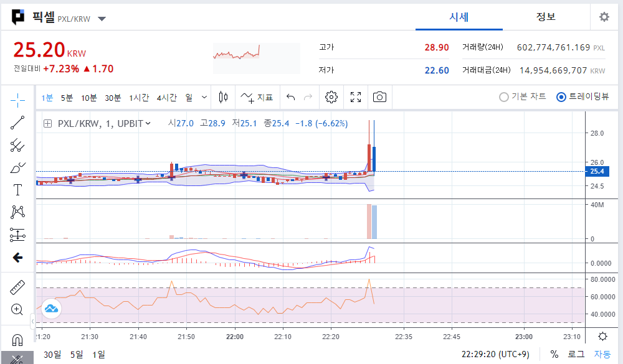The image size is (623, 364).
Task: Open chart settings gear in toolbar
Action: (331, 97)
